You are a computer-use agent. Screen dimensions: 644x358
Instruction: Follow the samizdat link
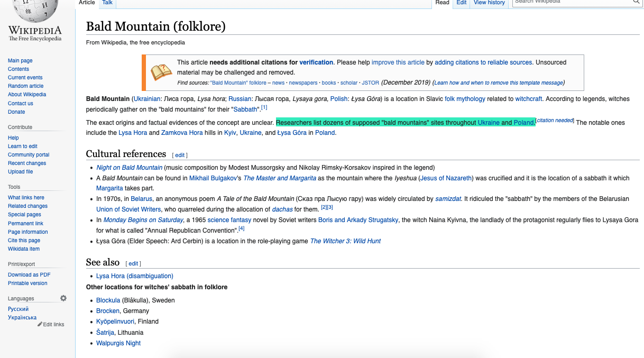(448, 199)
